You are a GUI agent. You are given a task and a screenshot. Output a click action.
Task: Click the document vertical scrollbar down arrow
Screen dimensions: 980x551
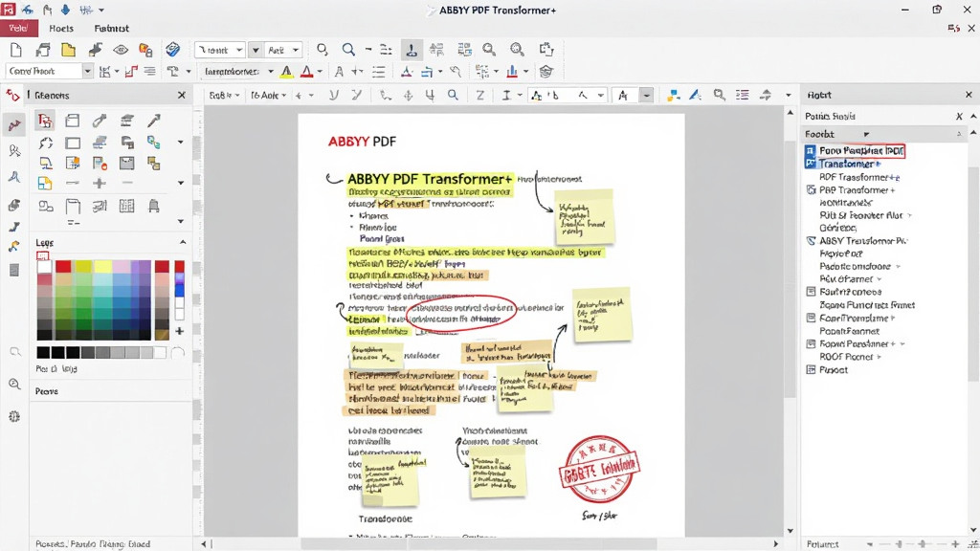[791, 530]
